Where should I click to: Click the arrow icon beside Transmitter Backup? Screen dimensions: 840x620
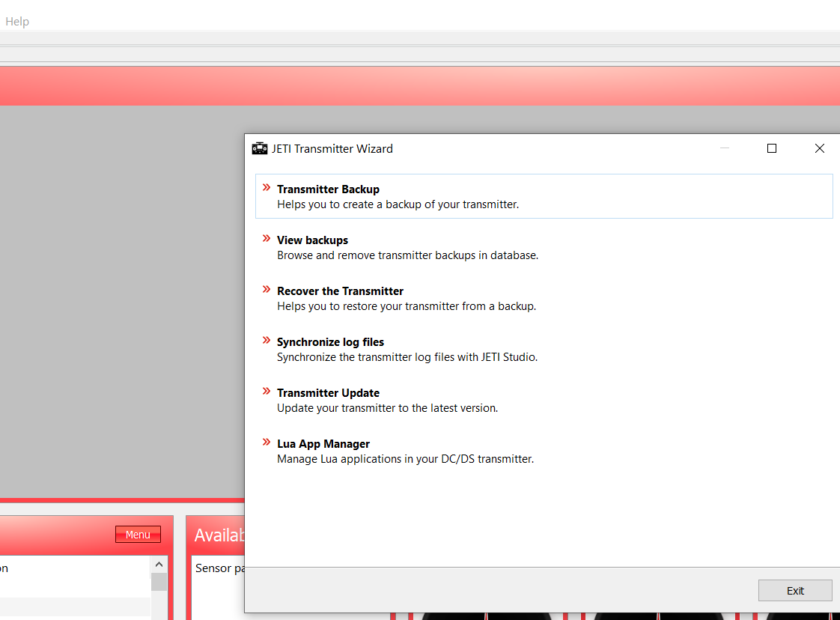pos(267,187)
